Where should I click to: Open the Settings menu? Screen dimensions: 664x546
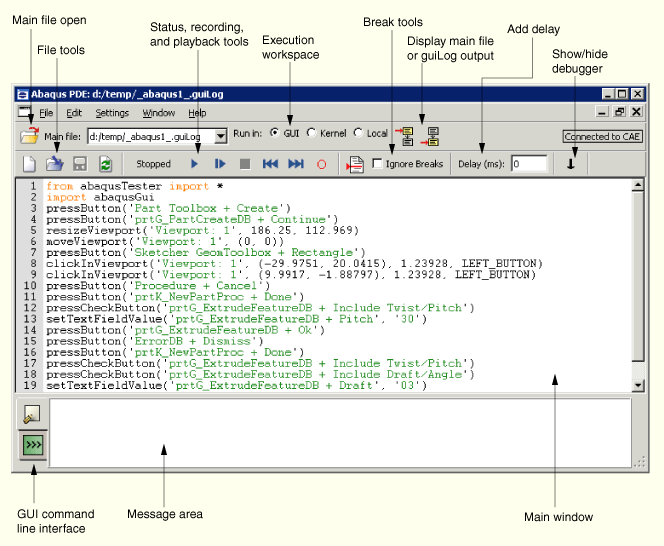112,113
